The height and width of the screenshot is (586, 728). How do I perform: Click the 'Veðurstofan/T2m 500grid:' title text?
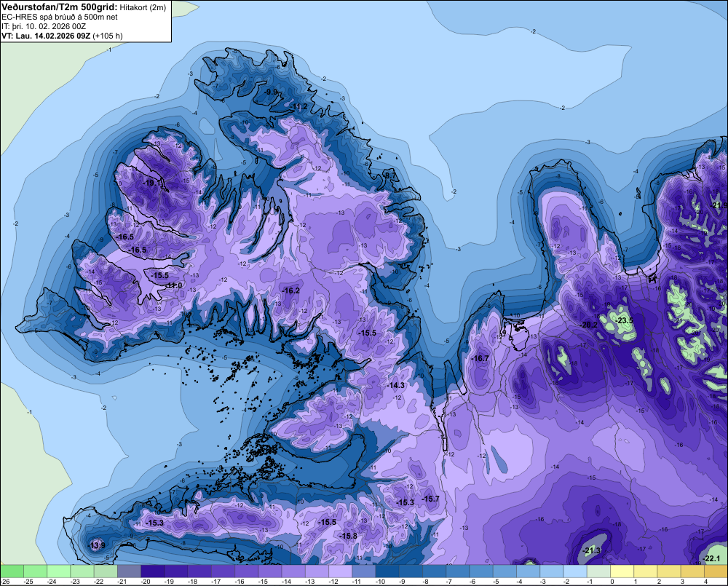[60, 7]
